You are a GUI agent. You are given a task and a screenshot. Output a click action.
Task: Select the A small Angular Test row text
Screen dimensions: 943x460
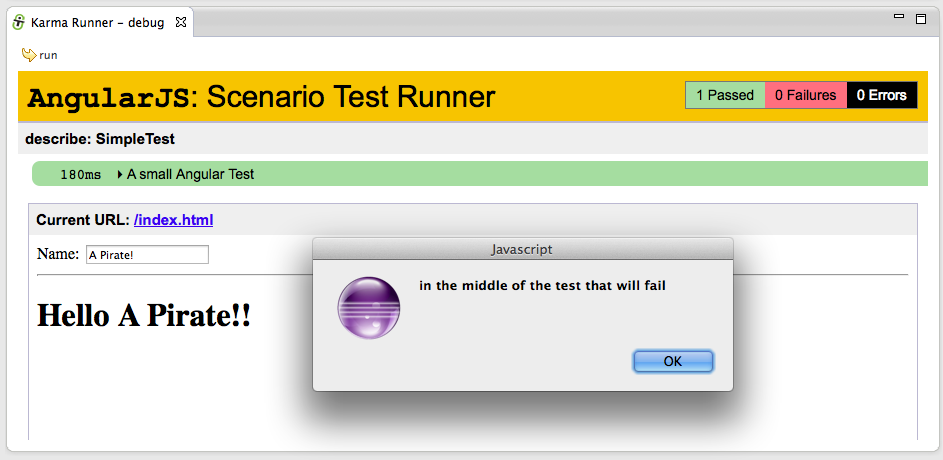tap(190, 174)
